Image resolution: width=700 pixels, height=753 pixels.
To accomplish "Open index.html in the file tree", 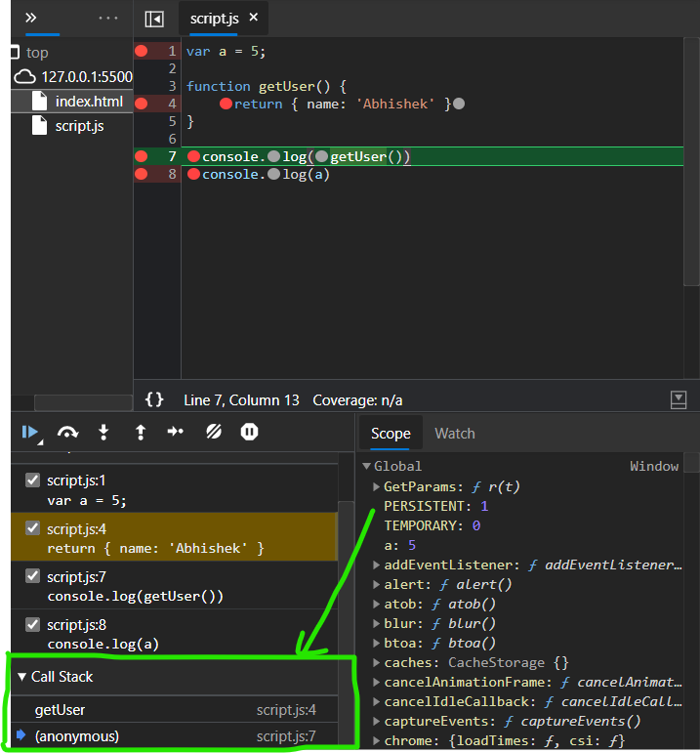I will click(72, 102).
